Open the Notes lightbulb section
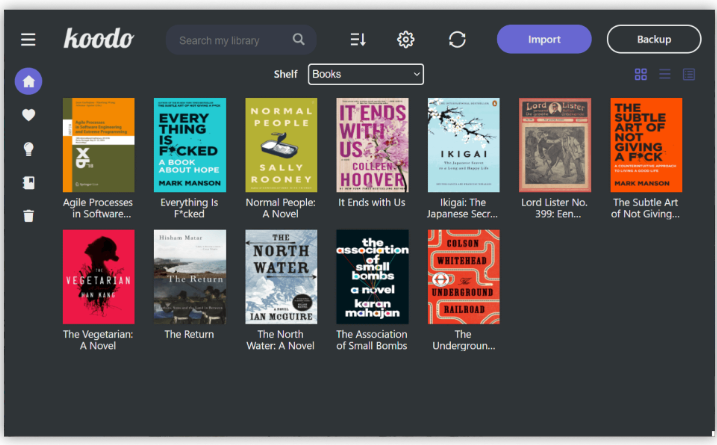 tap(28, 149)
